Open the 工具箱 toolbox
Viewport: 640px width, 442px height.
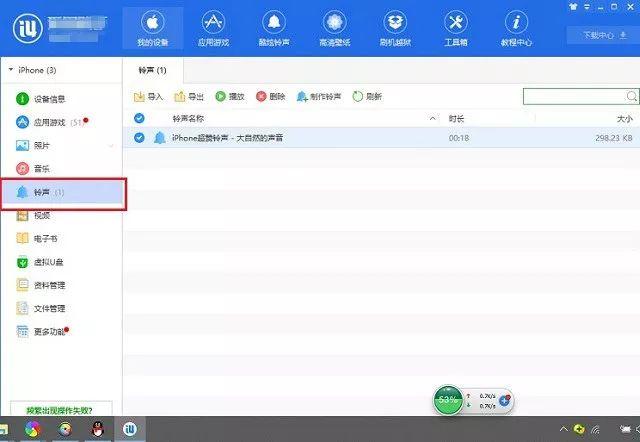click(x=456, y=29)
